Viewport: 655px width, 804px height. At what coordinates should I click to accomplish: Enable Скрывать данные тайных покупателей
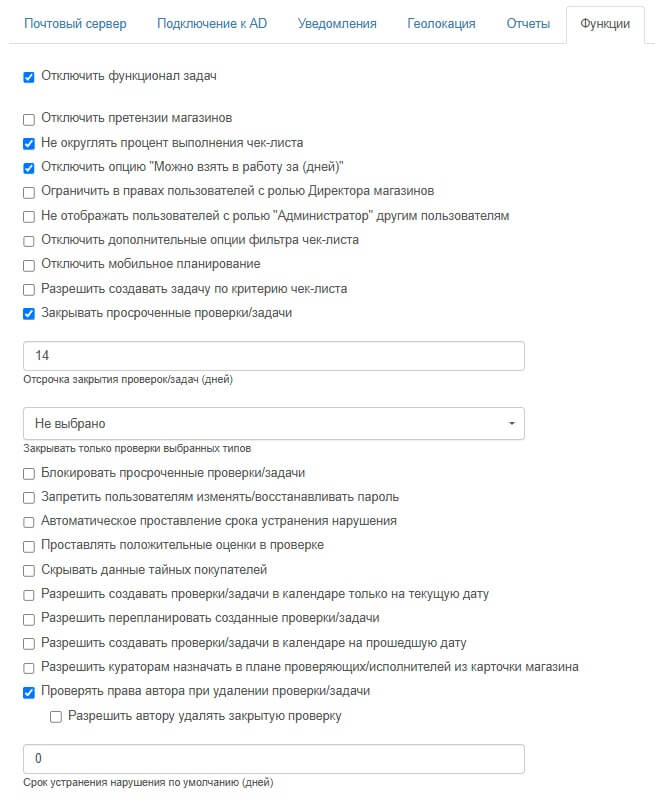point(29,571)
